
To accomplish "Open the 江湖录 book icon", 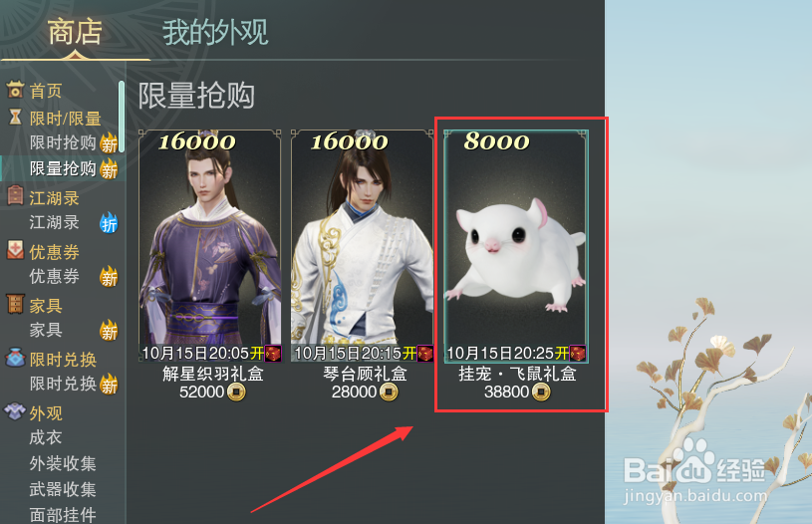I will coord(15,195).
